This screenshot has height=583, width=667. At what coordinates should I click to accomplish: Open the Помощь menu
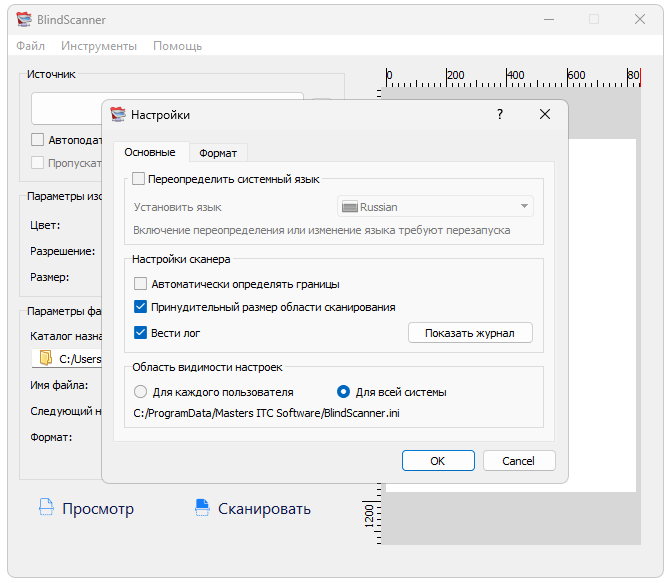click(177, 46)
